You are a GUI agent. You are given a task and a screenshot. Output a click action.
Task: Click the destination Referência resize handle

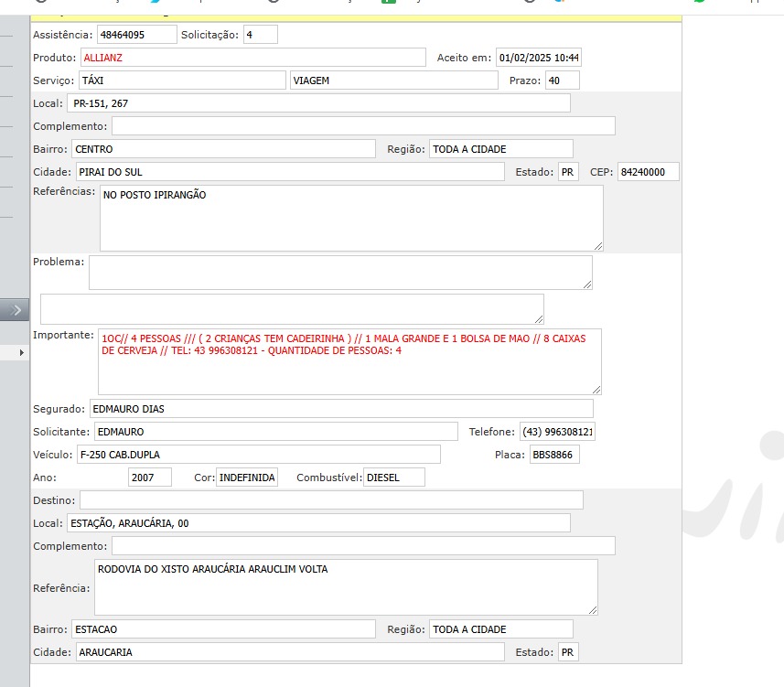point(593,610)
